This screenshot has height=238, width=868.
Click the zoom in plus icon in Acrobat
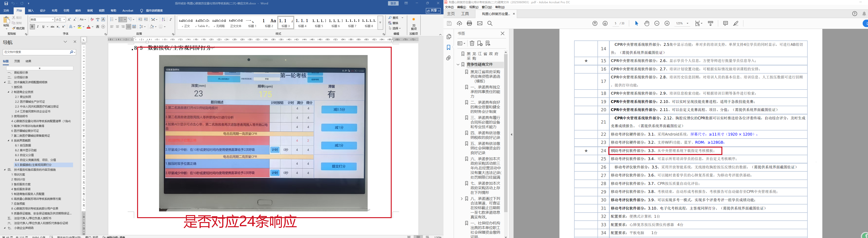click(667, 23)
